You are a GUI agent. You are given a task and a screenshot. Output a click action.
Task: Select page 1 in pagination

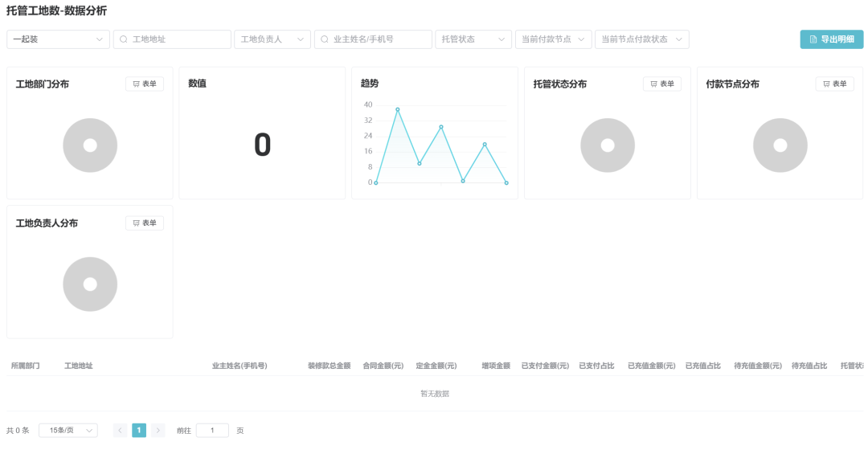pos(139,431)
